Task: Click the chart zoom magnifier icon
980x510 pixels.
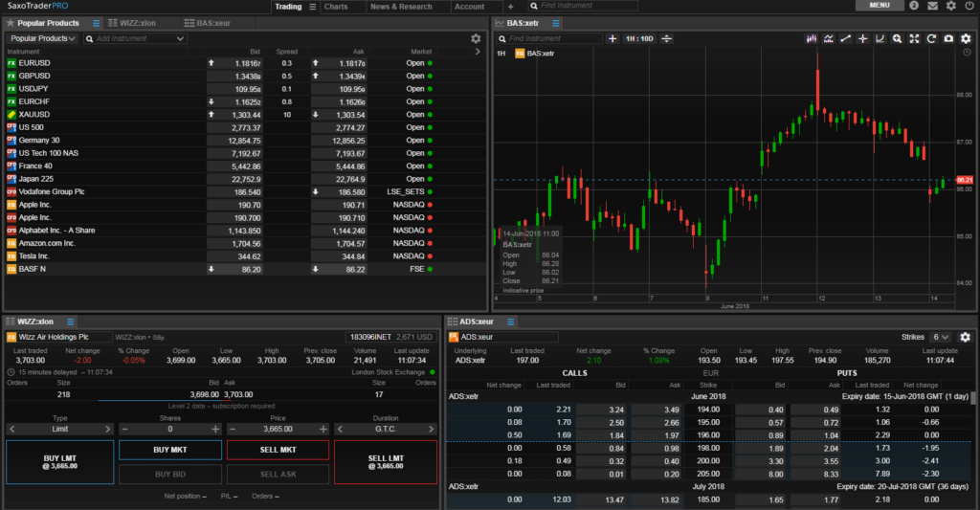Action: (897, 39)
